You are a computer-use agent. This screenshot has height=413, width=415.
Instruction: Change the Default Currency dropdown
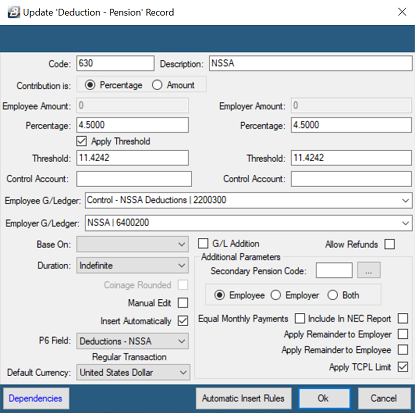[x=133, y=372]
